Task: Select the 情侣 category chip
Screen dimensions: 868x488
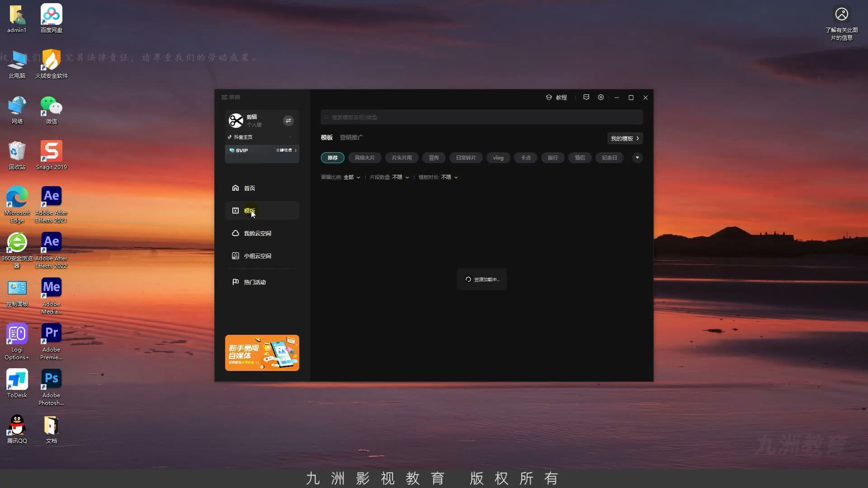Action: pyautogui.click(x=580, y=158)
